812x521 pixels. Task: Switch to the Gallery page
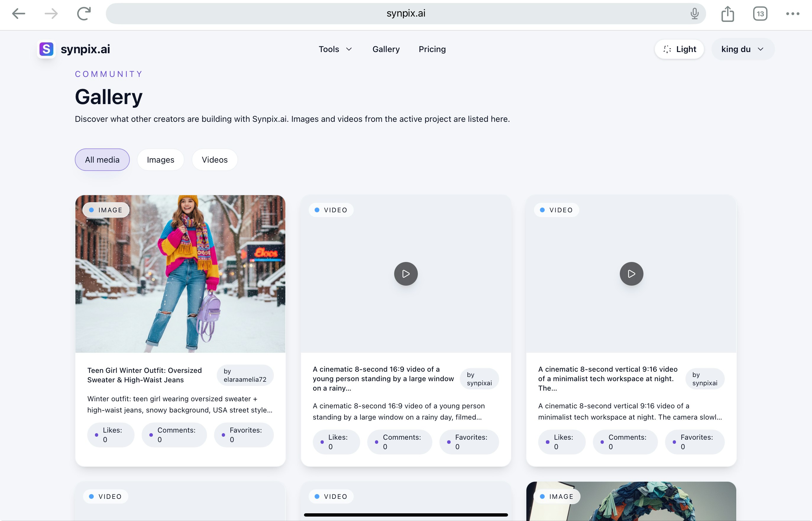(386, 49)
